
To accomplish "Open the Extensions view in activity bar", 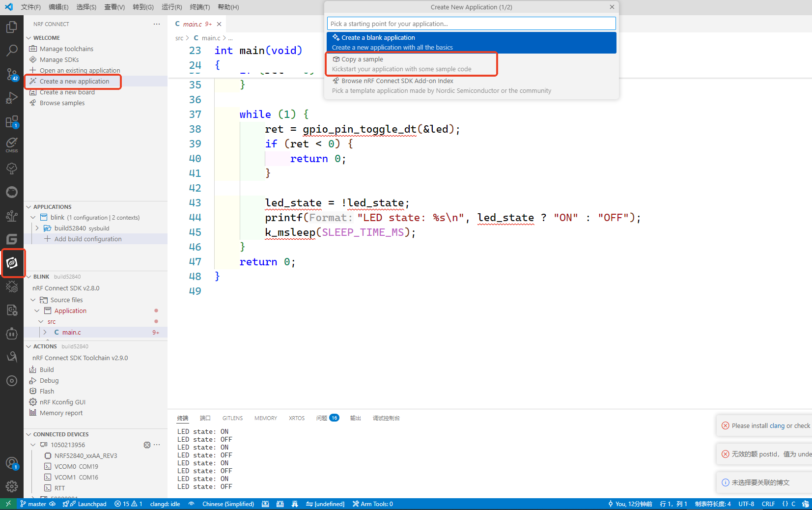I will click(x=12, y=122).
